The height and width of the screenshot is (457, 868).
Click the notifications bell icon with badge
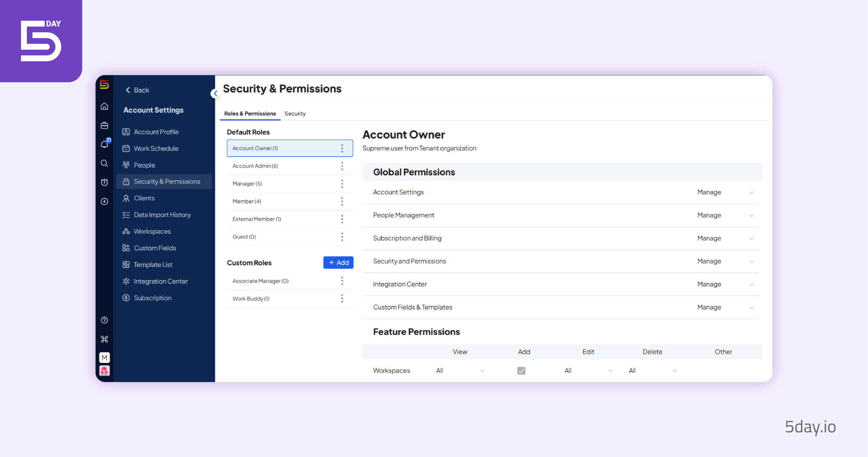[x=104, y=145]
